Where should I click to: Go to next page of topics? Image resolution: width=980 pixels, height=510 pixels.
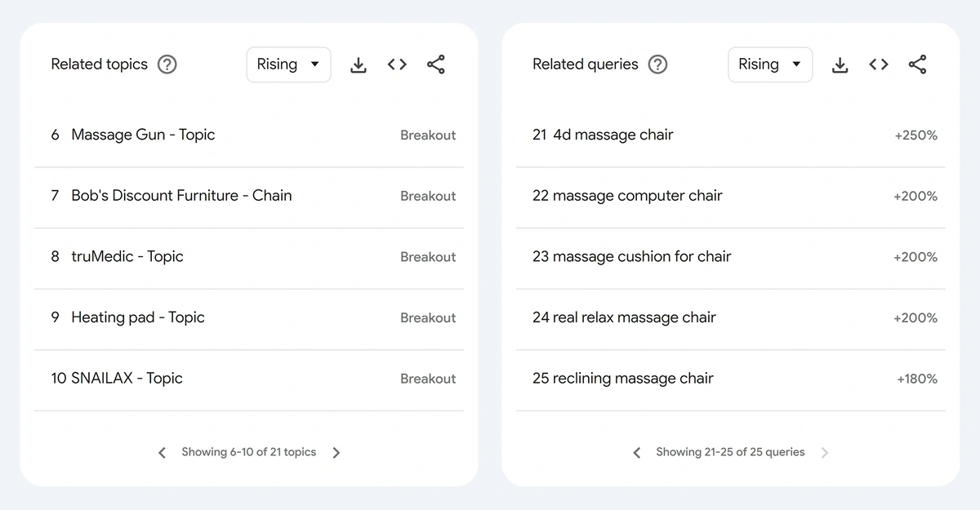[336, 452]
